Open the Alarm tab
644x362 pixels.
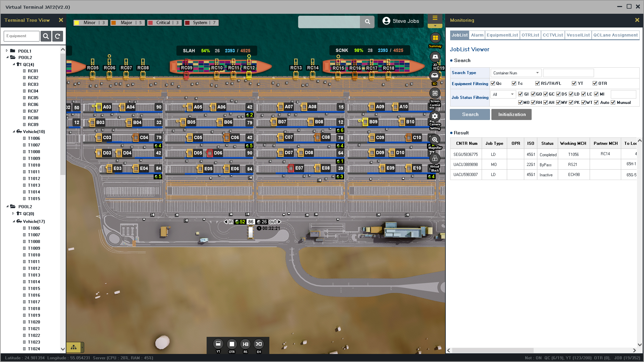pyautogui.click(x=477, y=35)
